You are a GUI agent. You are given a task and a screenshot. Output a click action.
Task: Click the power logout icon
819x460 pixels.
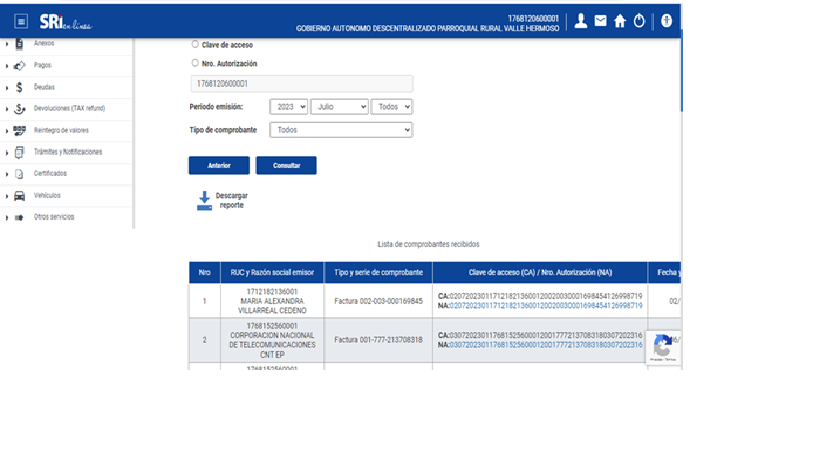coord(640,20)
